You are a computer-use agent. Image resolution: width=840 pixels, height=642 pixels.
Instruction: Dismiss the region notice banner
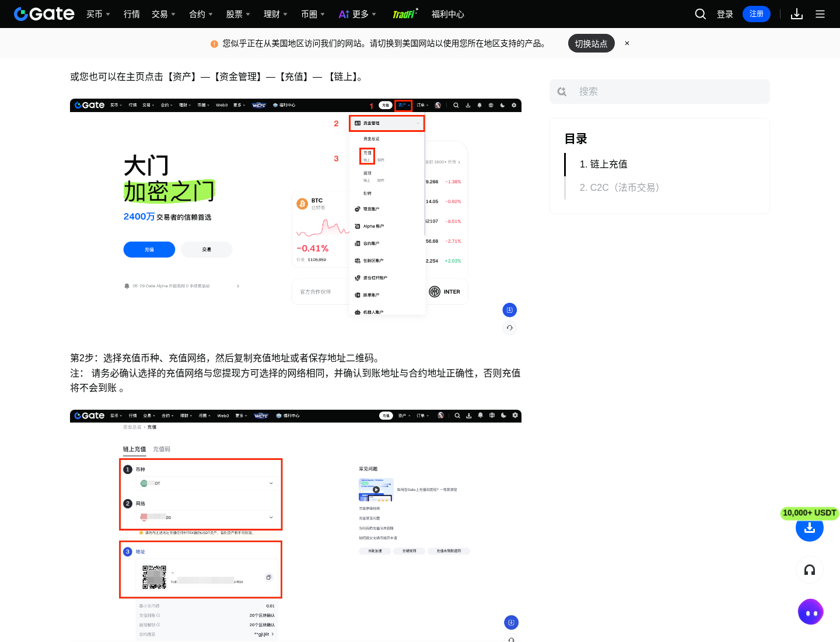click(x=627, y=43)
